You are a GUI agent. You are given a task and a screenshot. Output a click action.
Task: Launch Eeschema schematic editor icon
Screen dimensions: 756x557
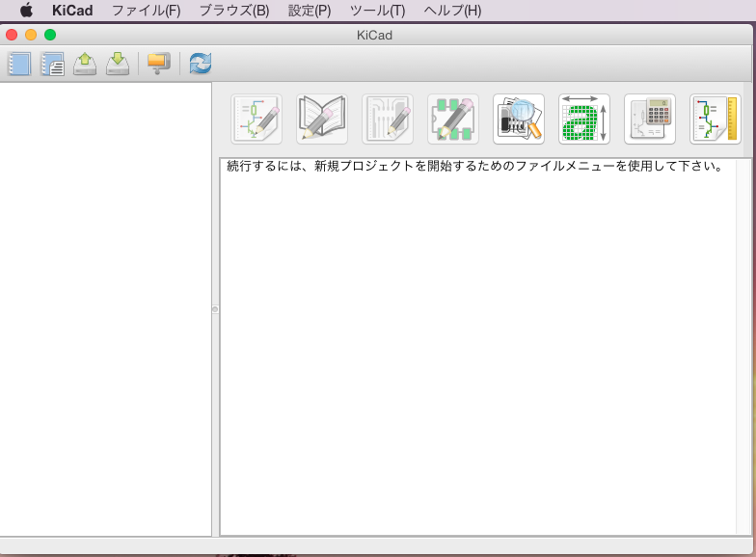tap(256, 119)
